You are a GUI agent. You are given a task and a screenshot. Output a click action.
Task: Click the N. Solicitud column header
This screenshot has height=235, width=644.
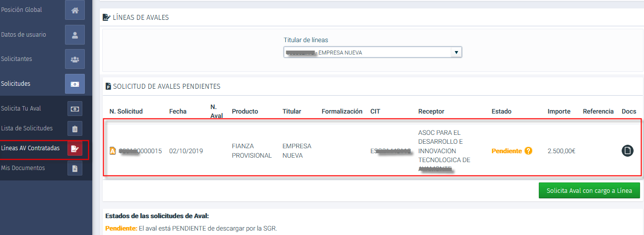126,112
